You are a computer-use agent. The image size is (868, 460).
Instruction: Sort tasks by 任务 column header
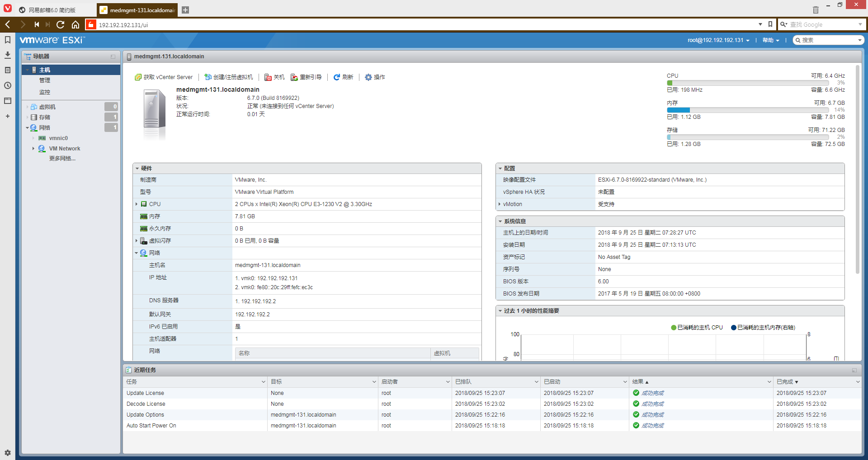click(x=195, y=382)
